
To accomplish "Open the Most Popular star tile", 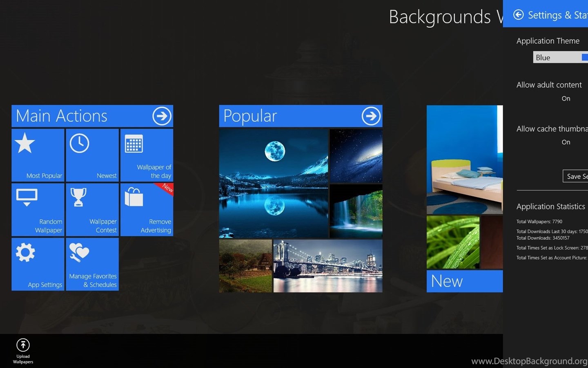I will pos(38,155).
